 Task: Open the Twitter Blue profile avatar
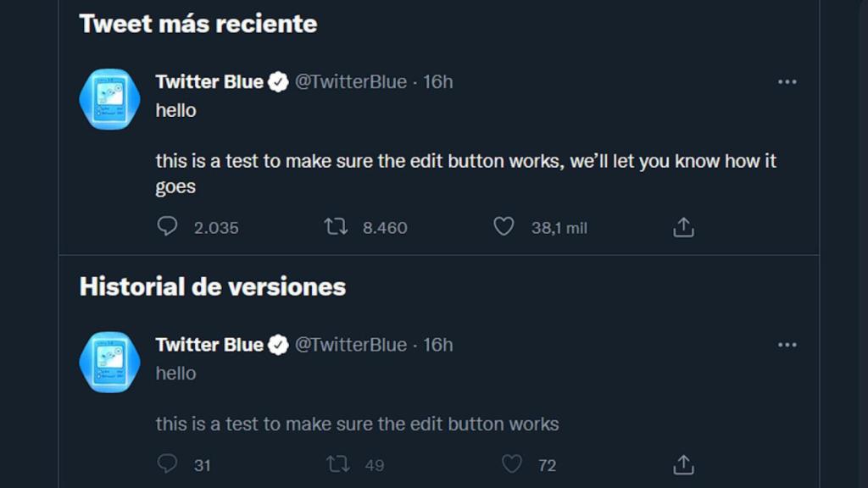click(x=108, y=98)
